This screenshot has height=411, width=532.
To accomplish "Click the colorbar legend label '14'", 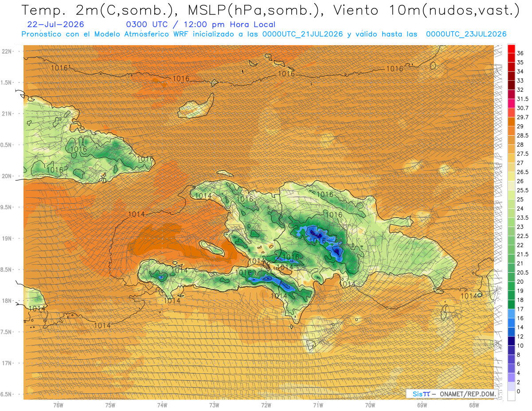I will (x=520, y=327).
